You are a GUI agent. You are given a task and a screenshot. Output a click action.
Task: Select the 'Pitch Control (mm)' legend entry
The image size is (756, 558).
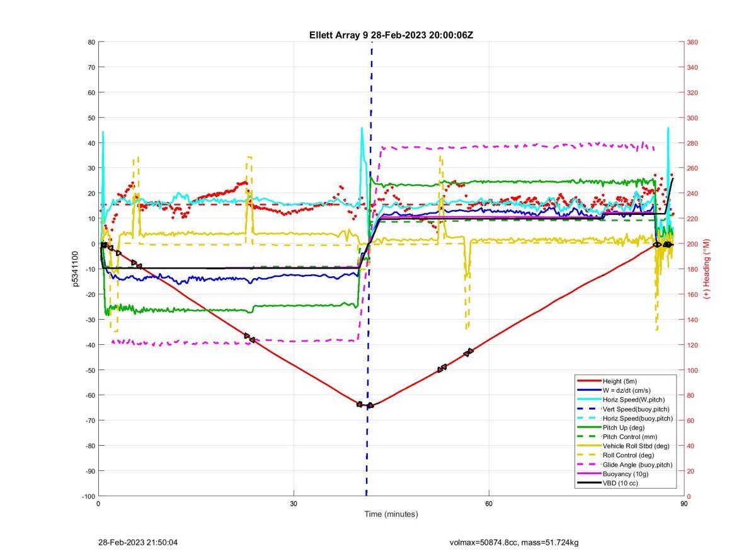click(x=631, y=436)
